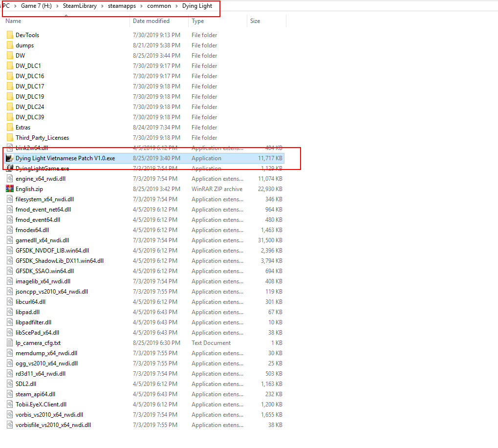Click the 8/25/2019 6:30 PM date
Viewport: 498px width, 448px height.
click(156, 343)
